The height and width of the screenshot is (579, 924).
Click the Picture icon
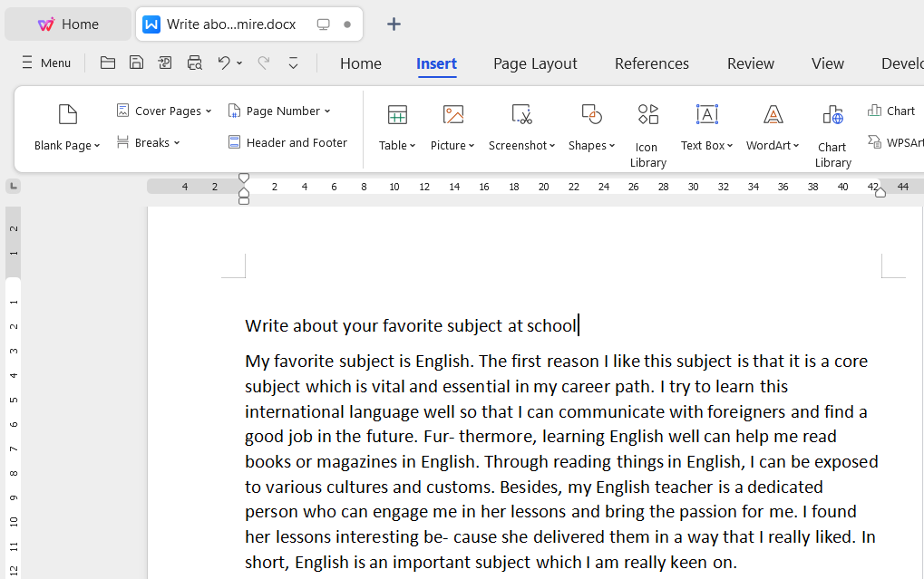453,114
